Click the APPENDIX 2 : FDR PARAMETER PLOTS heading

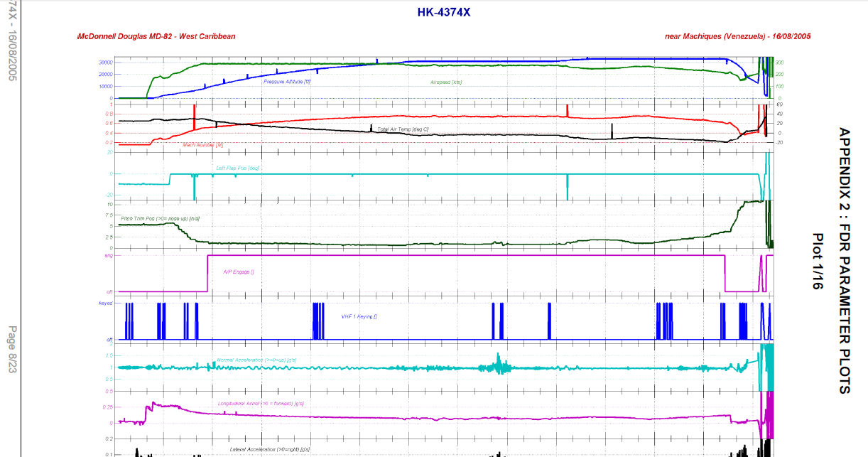844,260
